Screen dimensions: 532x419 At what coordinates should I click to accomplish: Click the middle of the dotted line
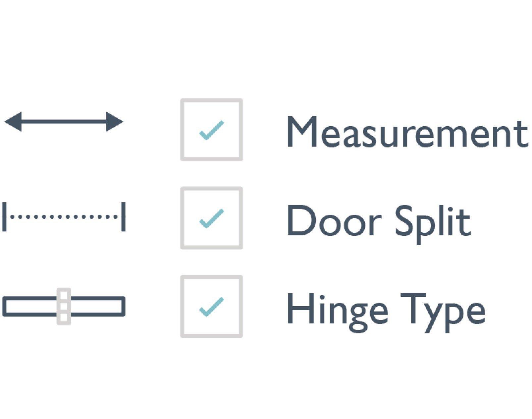point(64,217)
